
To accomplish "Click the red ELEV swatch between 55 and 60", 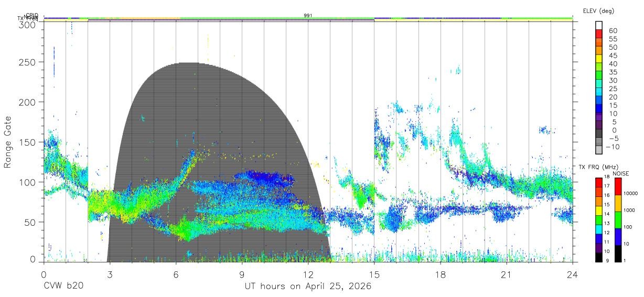I will 599,34.
